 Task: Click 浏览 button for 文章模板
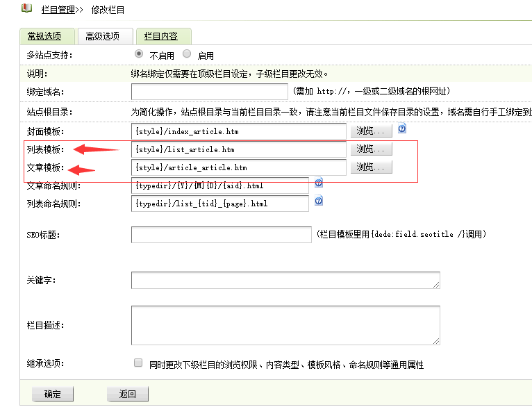point(372,167)
